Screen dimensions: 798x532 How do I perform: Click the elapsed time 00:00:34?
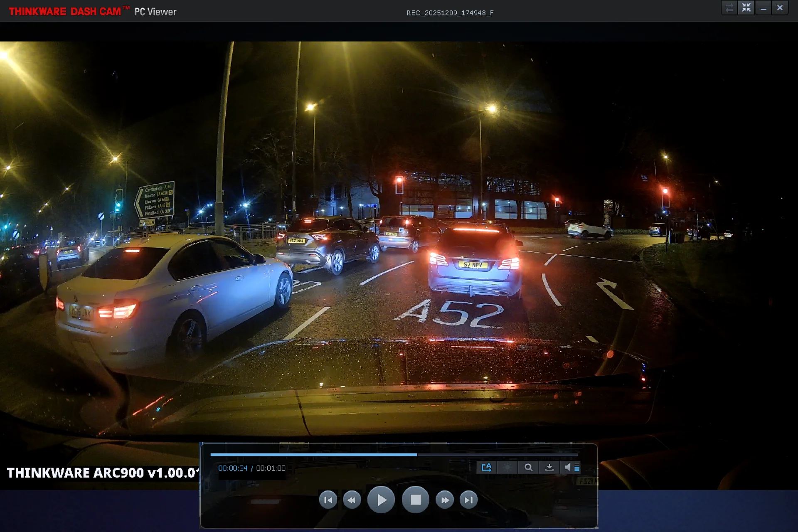pos(233,468)
